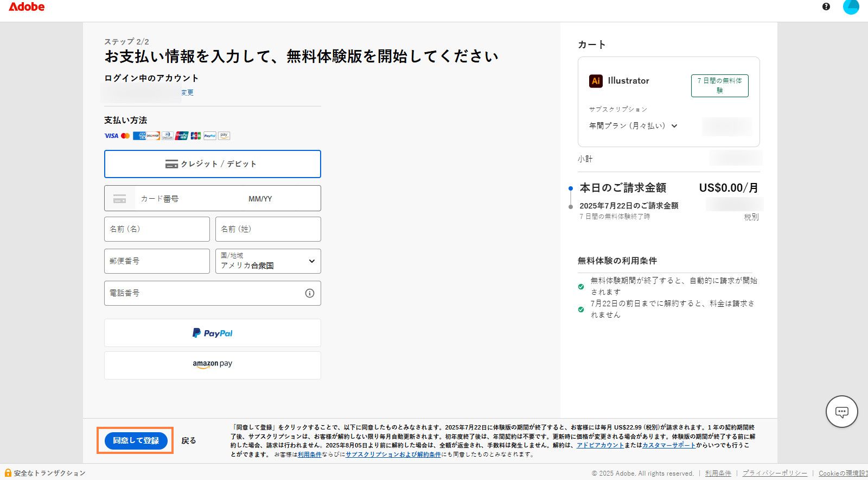Click カート heading

(592, 45)
